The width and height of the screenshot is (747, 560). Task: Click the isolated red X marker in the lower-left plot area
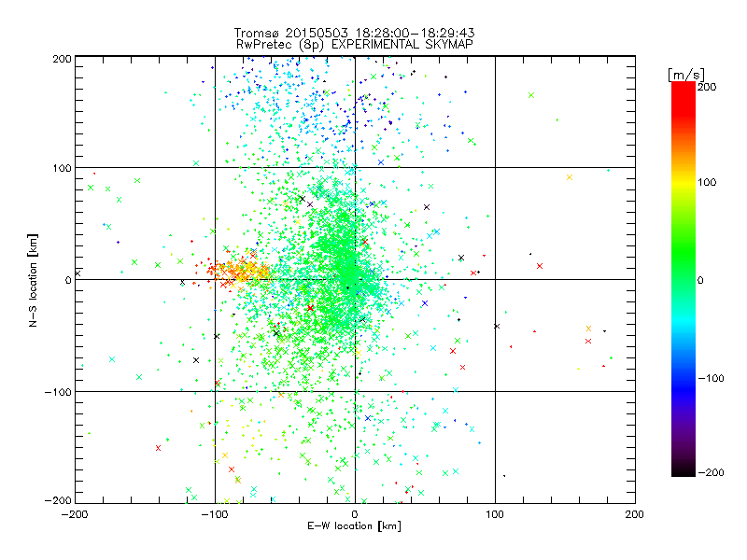pyautogui.click(x=158, y=448)
